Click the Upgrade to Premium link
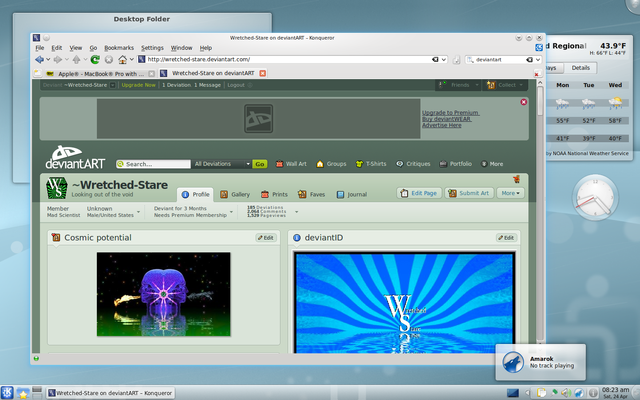The image size is (640, 400). 450,113
